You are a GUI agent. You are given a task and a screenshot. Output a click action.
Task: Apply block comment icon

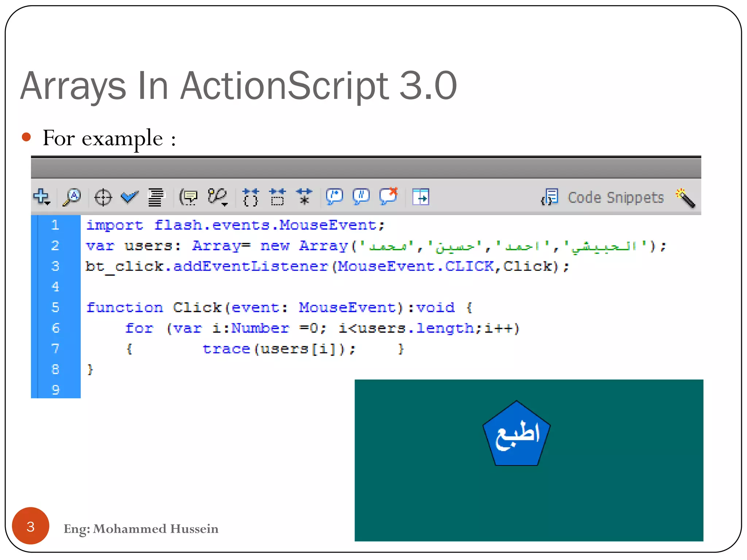[334, 197]
